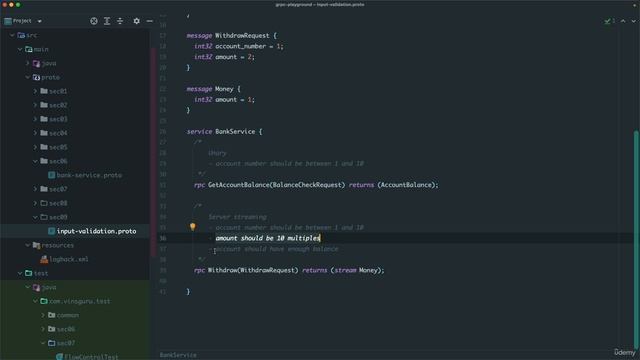Select the proto folder icon
This screenshot has height=360, width=640.
click(36, 77)
